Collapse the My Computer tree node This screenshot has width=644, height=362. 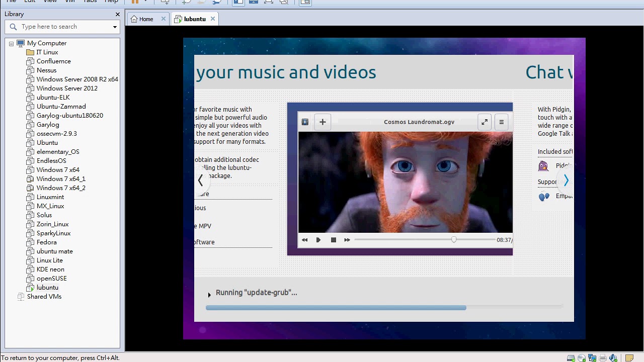click(11, 43)
